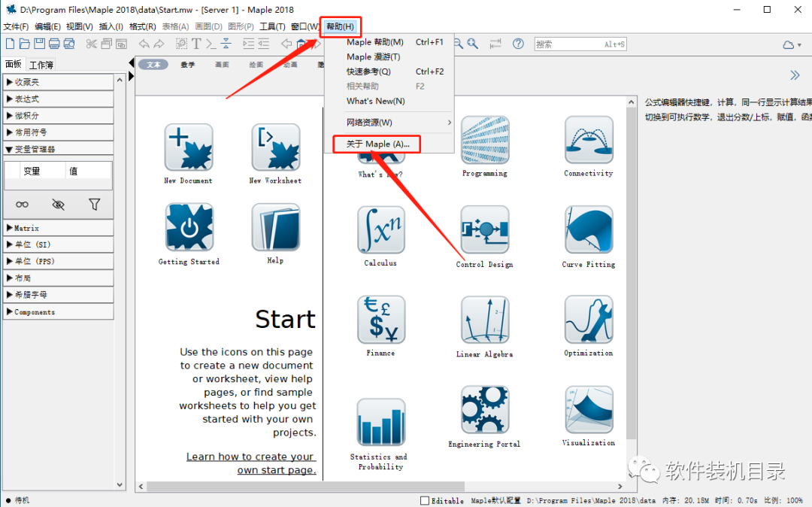The width and height of the screenshot is (812, 507).
Task: Click the Cut scissors icon
Action: tap(92, 44)
